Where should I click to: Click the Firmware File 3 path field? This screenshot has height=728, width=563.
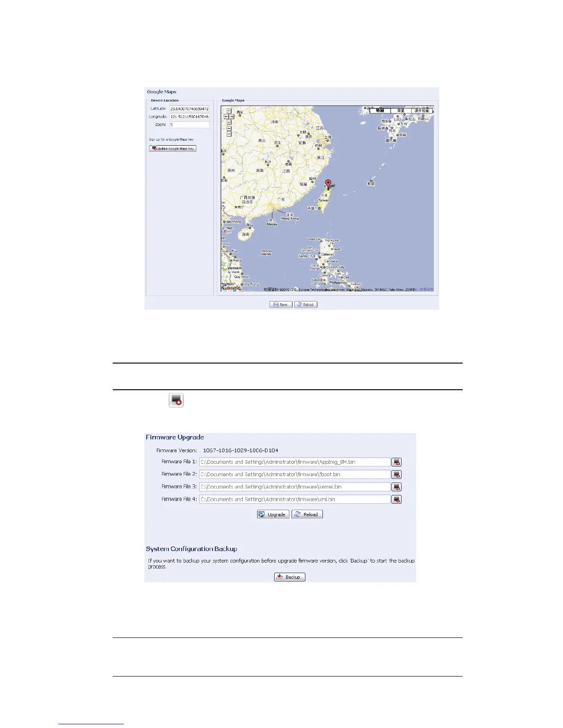click(294, 487)
